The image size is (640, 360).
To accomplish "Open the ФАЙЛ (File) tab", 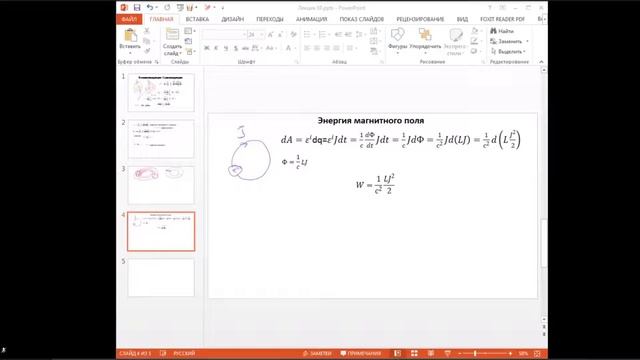I will (x=129, y=19).
